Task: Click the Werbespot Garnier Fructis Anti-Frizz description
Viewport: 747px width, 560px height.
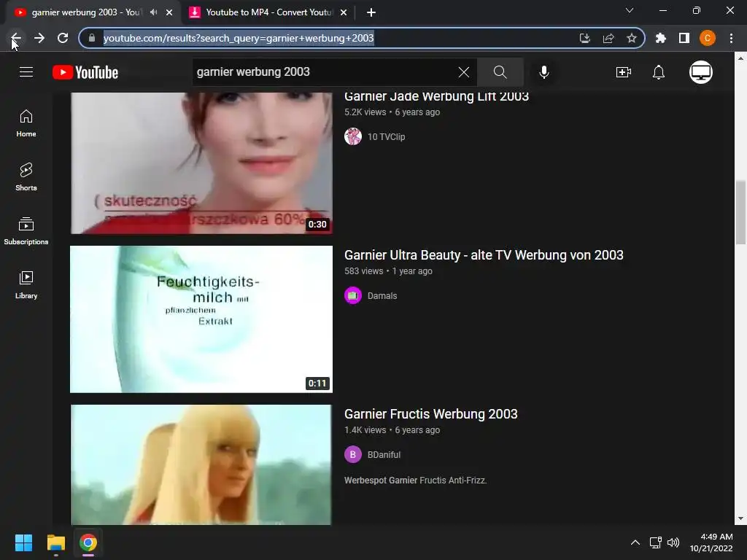Action: point(415,481)
